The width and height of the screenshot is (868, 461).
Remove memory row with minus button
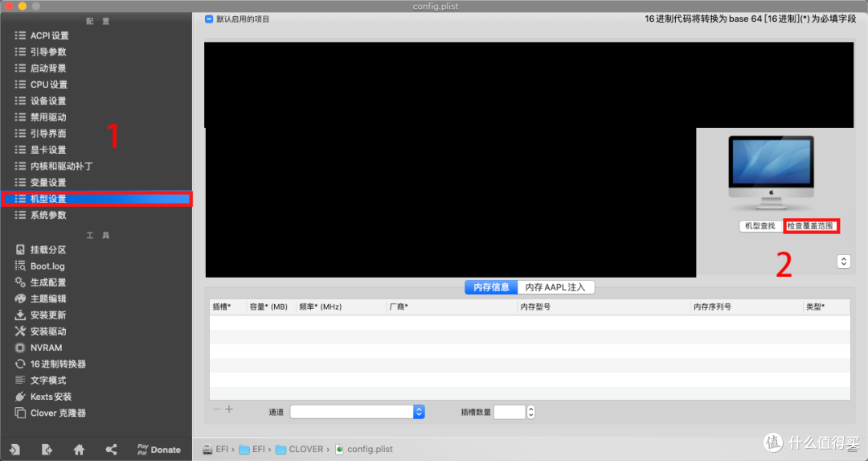click(x=216, y=410)
